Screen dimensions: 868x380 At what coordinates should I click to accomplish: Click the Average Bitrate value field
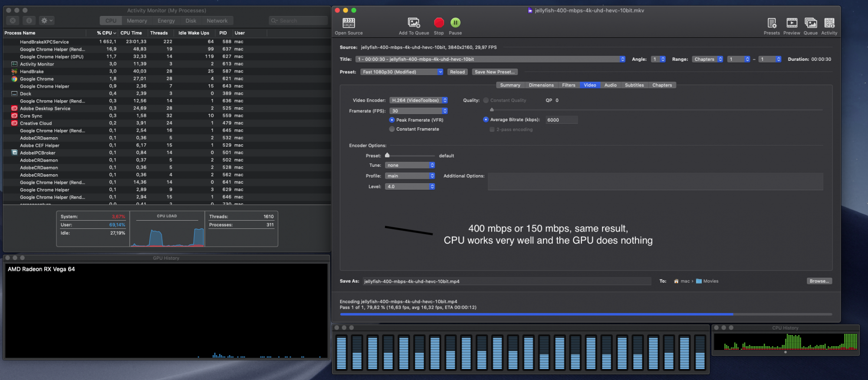[x=562, y=120]
